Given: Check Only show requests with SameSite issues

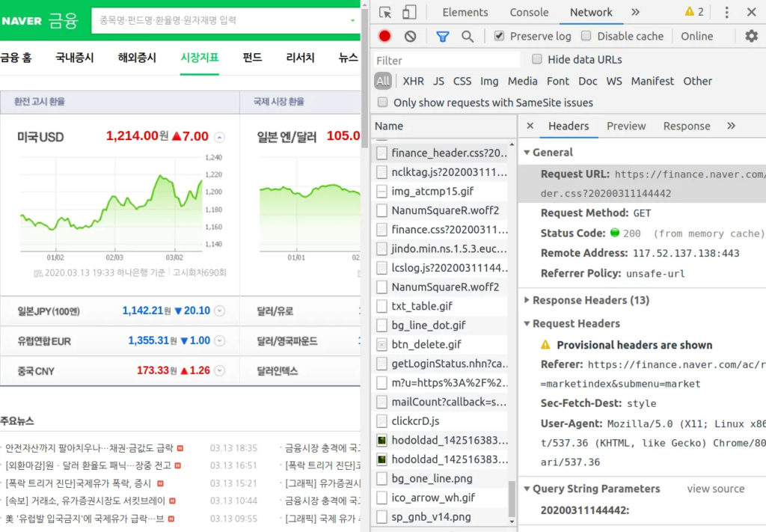Looking at the screenshot, I should click(x=382, y=102).
